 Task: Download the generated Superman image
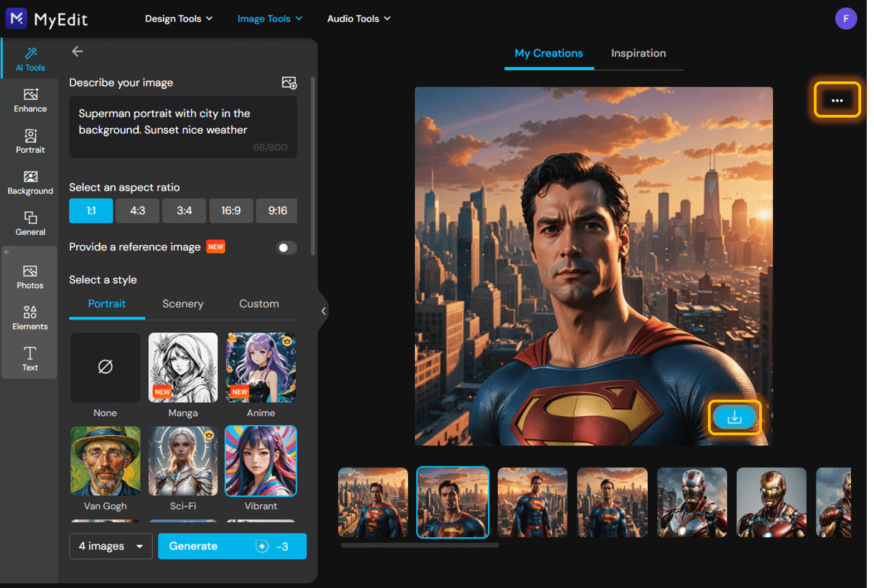click(x=735, y=417)
